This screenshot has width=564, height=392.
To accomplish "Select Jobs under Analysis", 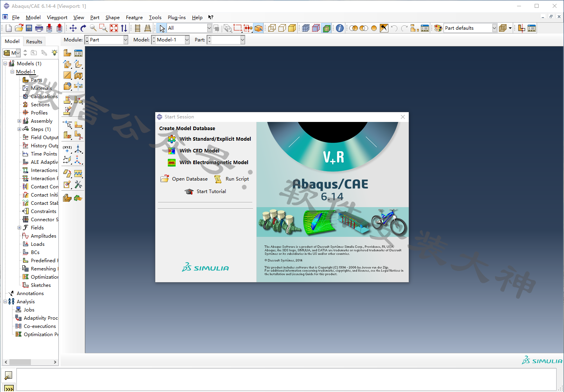I will point(29,310).
